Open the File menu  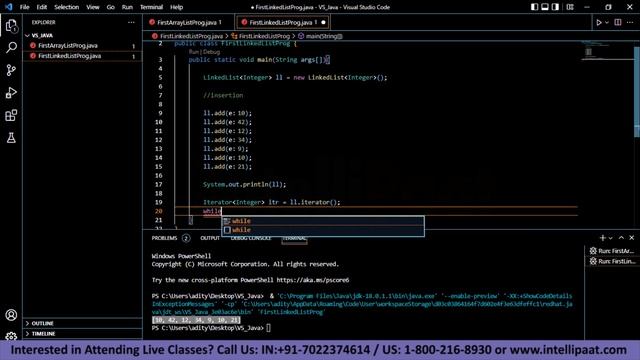click(24, 7)
